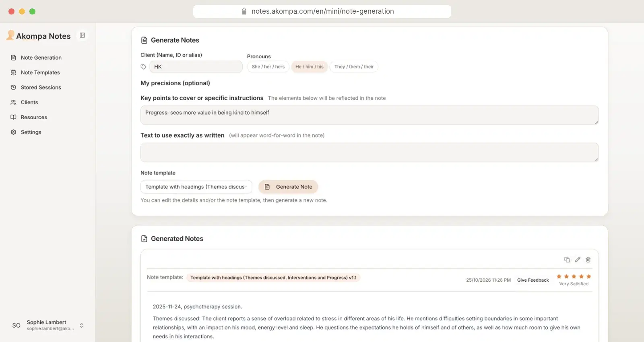Click the sophie.lambert email text

pos(50,329)
